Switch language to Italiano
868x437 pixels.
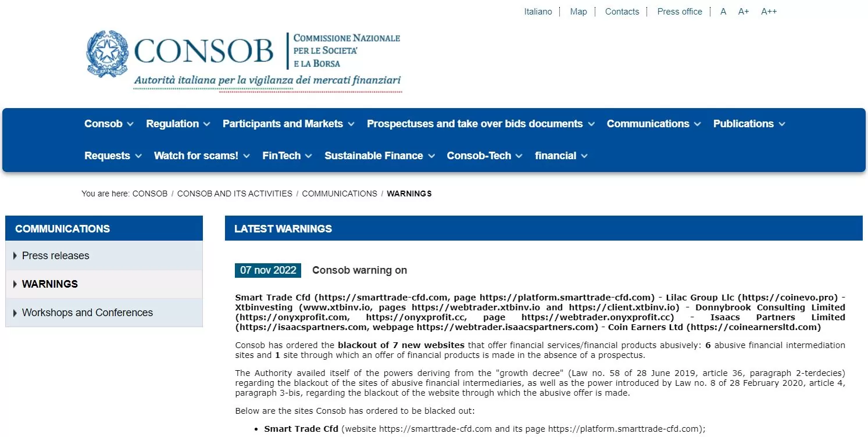tap(538, 12)
